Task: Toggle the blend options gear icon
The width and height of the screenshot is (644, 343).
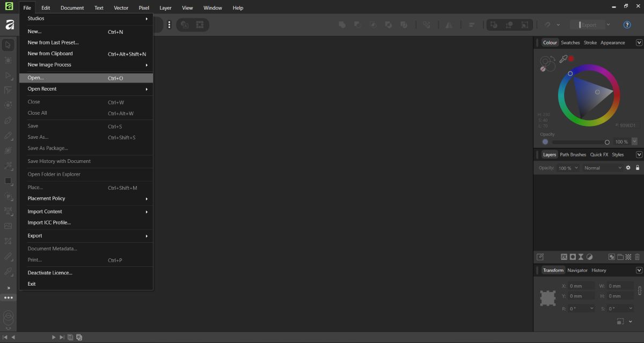Action: (x=628, y=167)
